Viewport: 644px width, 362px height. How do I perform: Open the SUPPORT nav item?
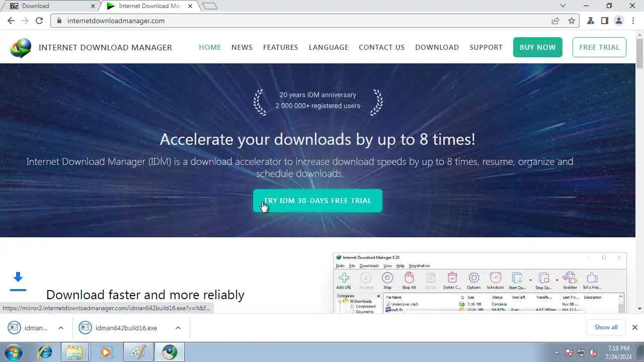(486, 47)
